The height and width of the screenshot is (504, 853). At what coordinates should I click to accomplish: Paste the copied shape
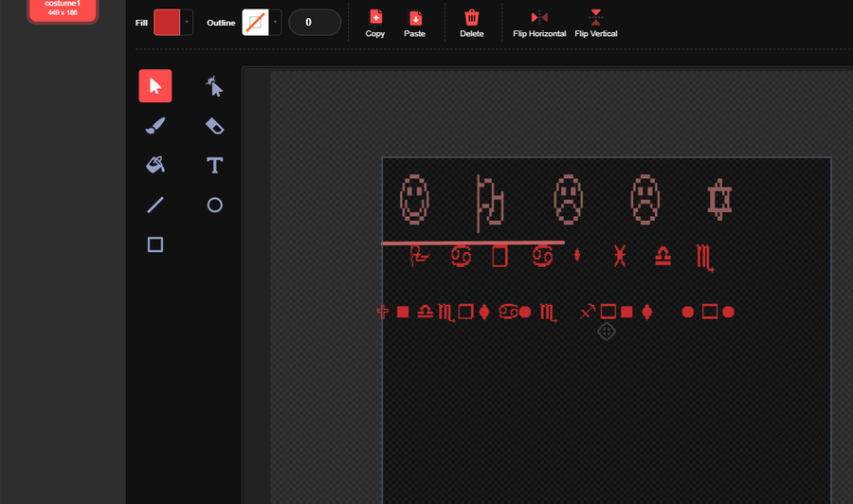pos(414,24)
